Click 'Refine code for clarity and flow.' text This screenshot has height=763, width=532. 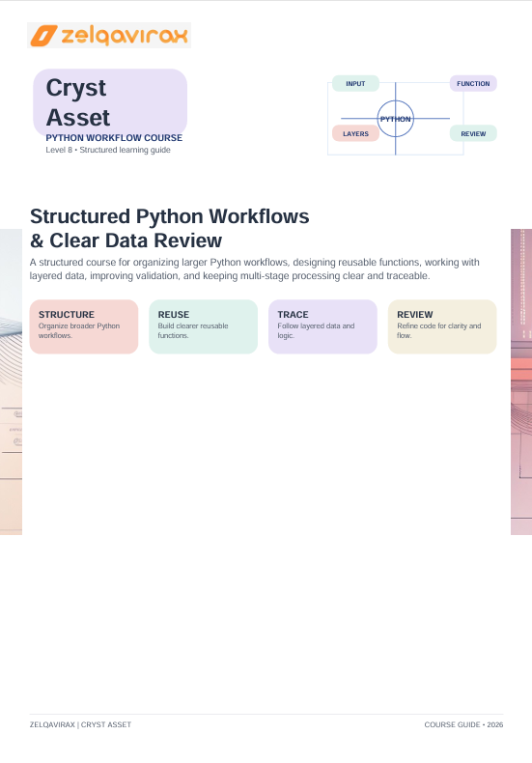click(x=438, y=331)
